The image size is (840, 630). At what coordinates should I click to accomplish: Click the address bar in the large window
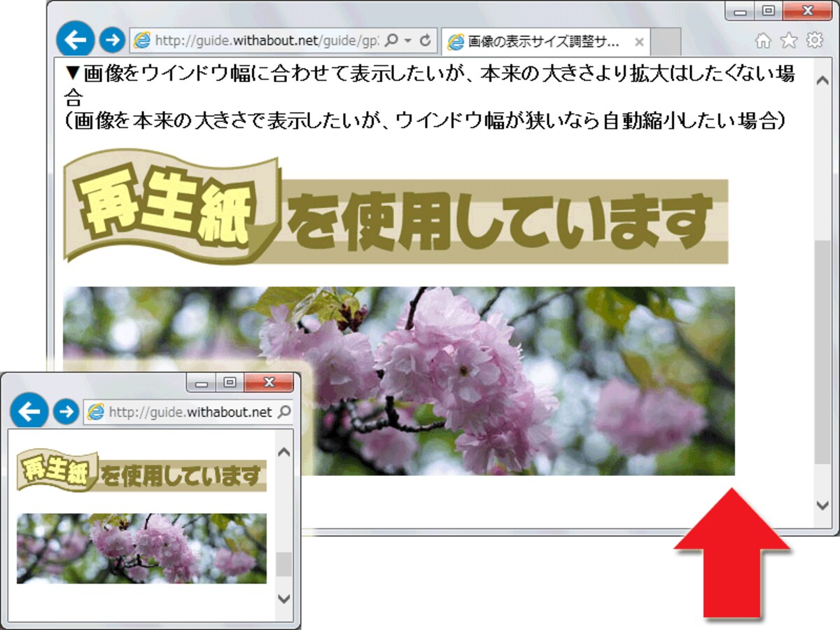point(283,41)
